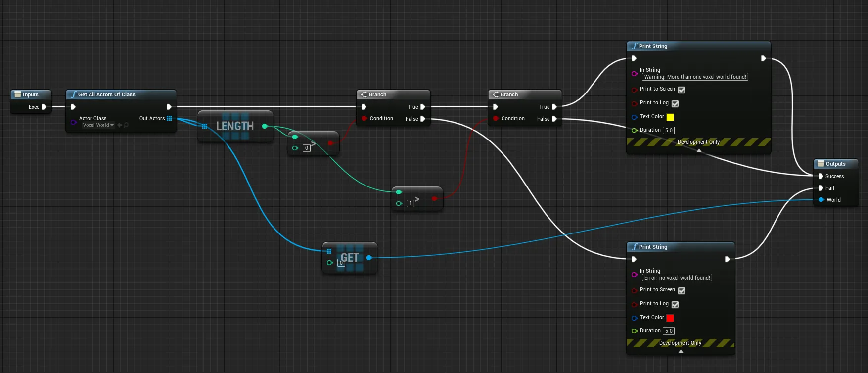Viewport: 868px width, 373px height.
Task: Collapse advanced pins on the warning Print String node
Action: 699,150
